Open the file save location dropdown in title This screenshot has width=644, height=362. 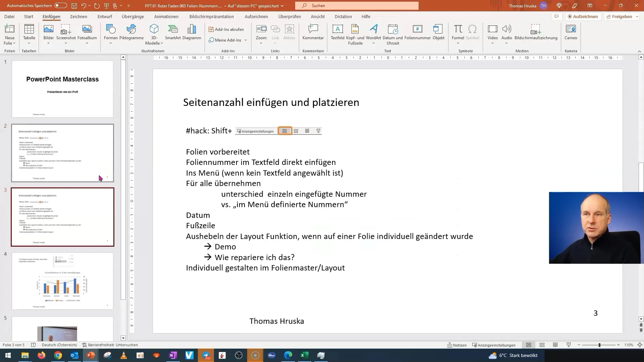click(282, 6)
